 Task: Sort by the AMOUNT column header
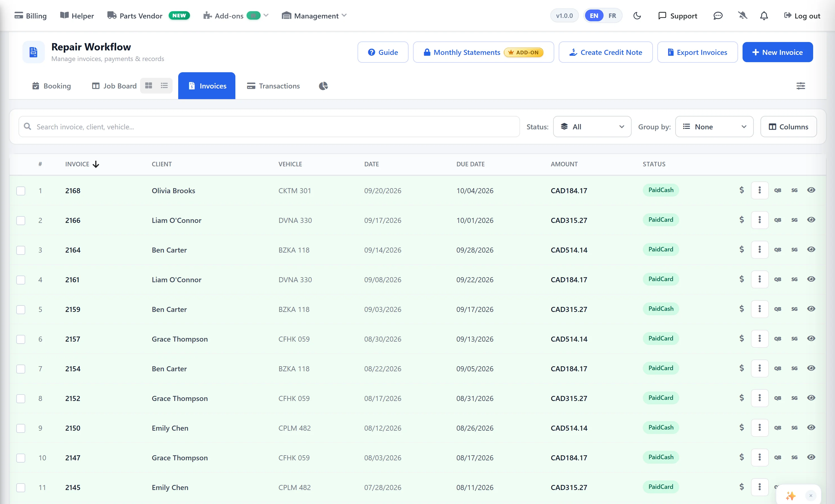coord(564,164)
